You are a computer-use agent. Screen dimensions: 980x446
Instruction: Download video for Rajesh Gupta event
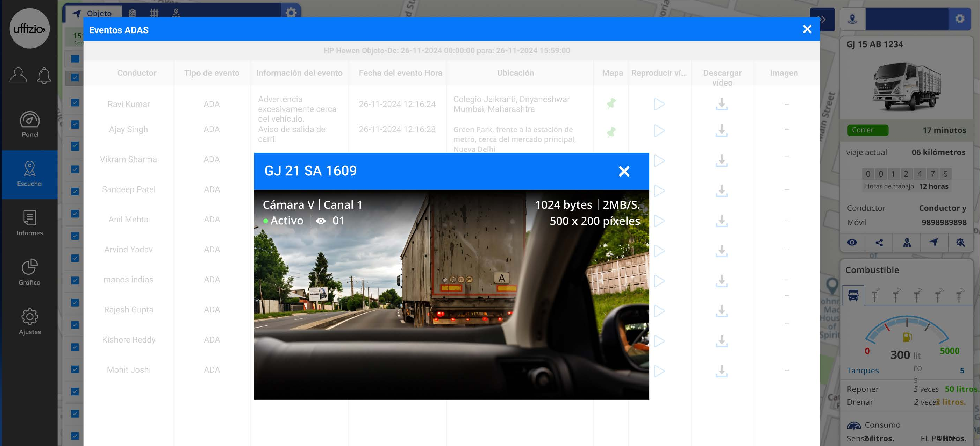[x=722, y=311]
